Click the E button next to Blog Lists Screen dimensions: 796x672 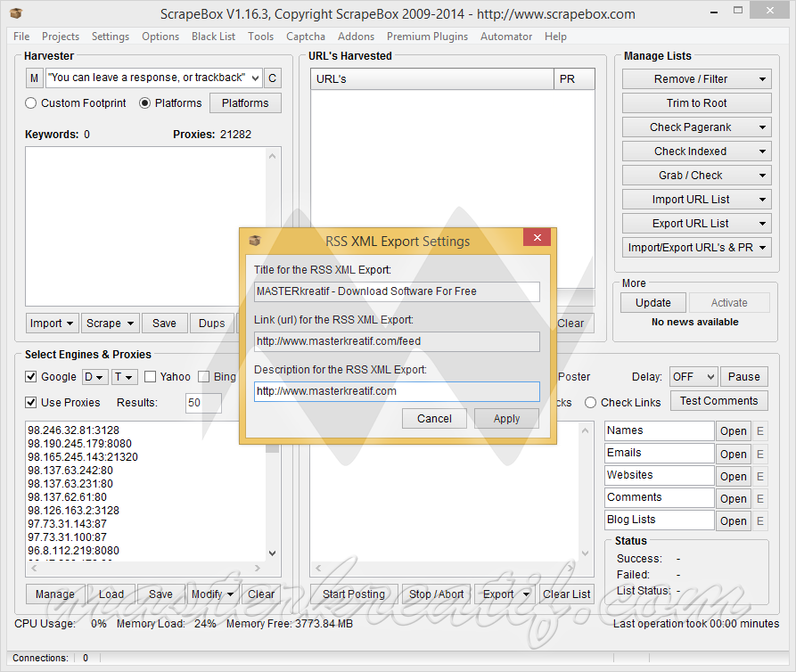point(760,520)
